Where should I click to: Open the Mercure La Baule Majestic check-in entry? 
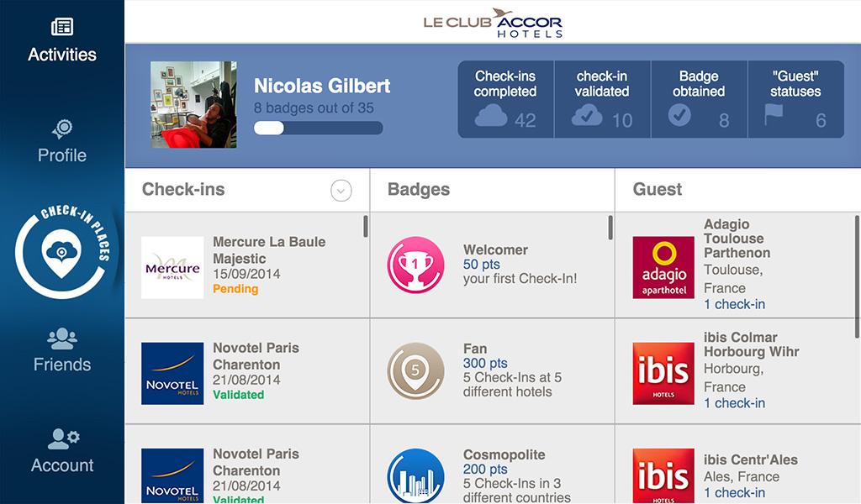[x=247, y=265]
